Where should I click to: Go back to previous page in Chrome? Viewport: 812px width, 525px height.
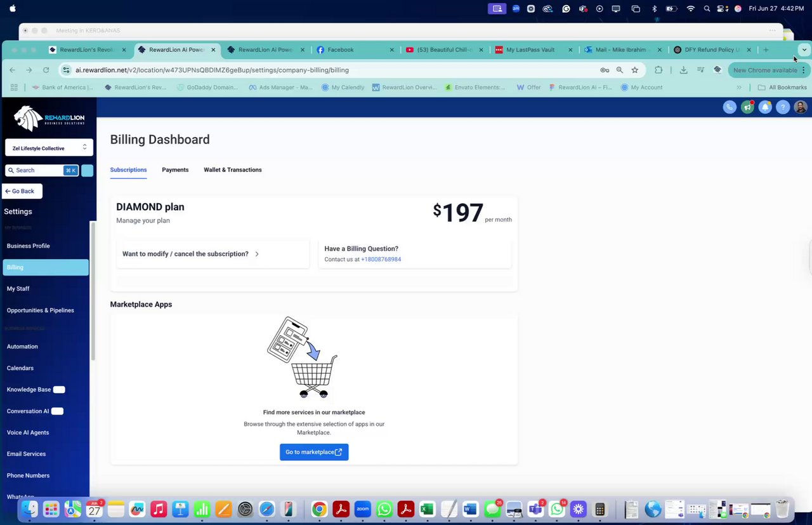pos(12,70)
